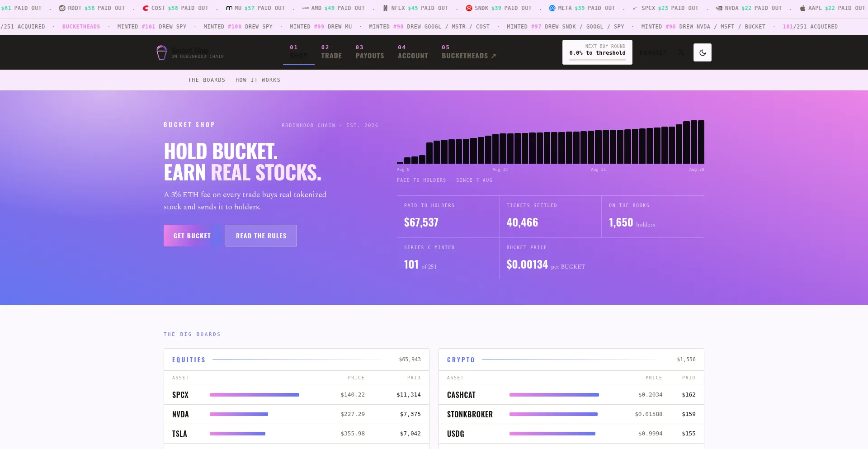Select the USDG row in Crypto
This screenshot has height=449, width=868.
tap(571, 434)
